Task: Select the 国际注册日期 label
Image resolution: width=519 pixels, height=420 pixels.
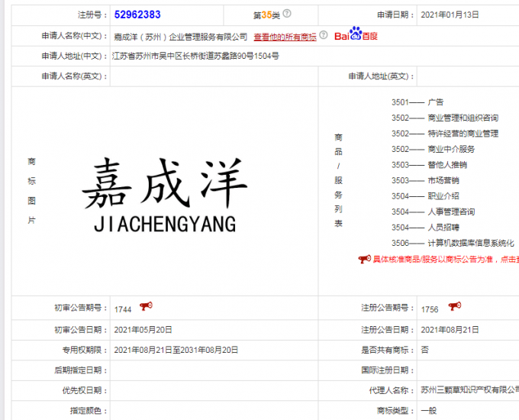Action: (x=388, y=370)
